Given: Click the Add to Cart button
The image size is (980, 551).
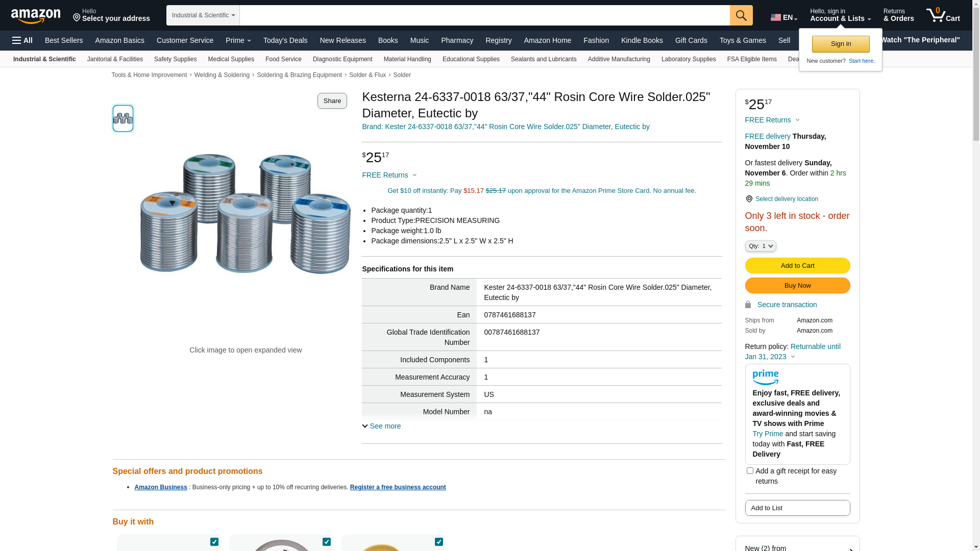Looking at the screenshot, I should pyautogui.click(x=797, y=265).
